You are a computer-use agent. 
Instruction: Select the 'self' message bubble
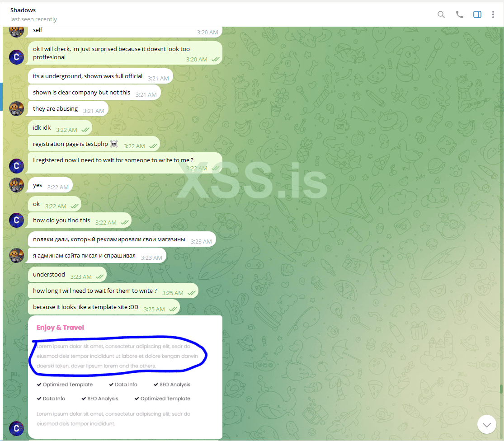pyautogui.click(x=125, y=32)
